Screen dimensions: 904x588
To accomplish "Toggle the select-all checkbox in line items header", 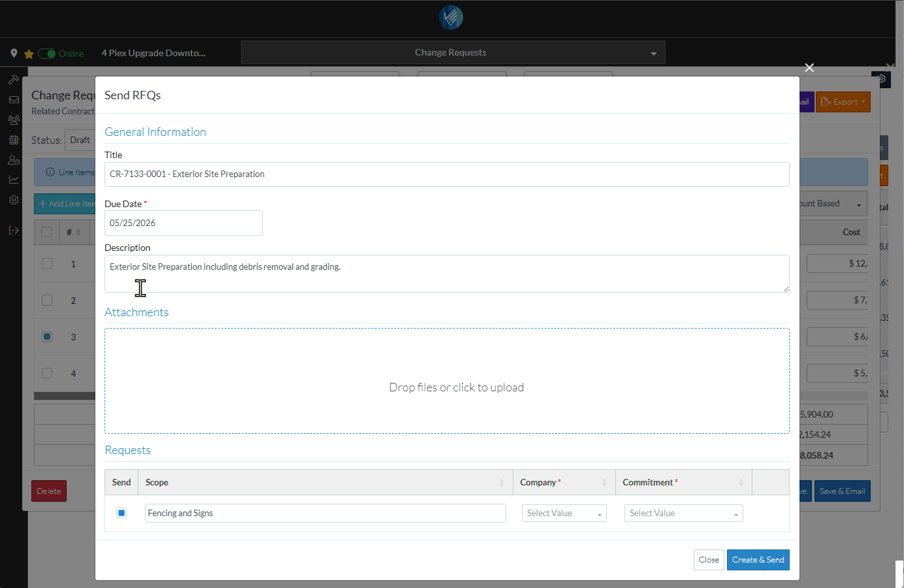I will [47, 232].
